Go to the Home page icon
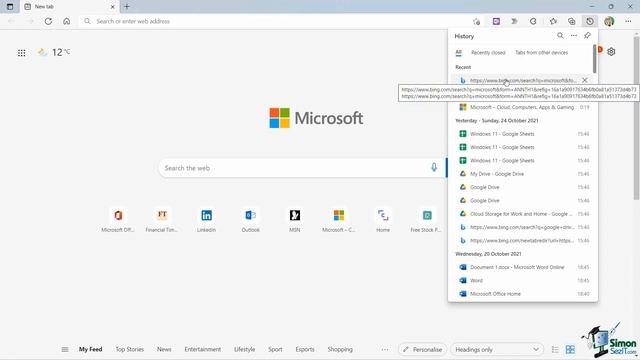This screenshot has height=360, width=640. click(x=67, y=21)
